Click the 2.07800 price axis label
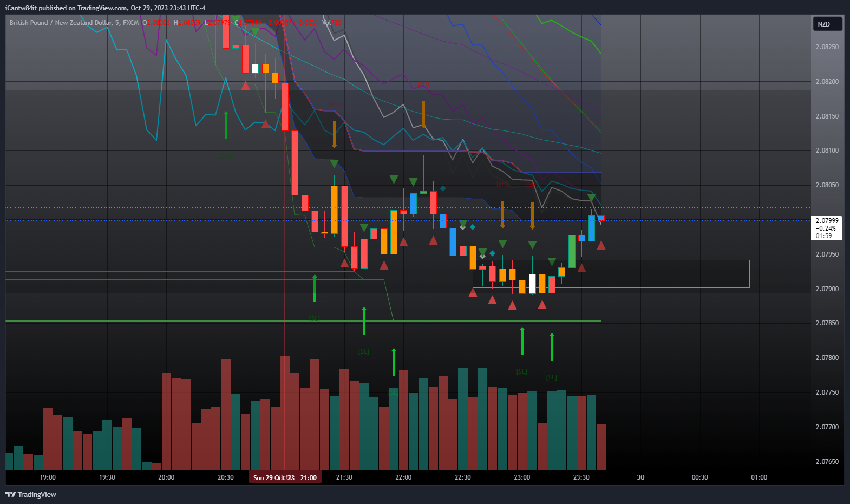Screen dimensions: 850x504 pos(827,358)
